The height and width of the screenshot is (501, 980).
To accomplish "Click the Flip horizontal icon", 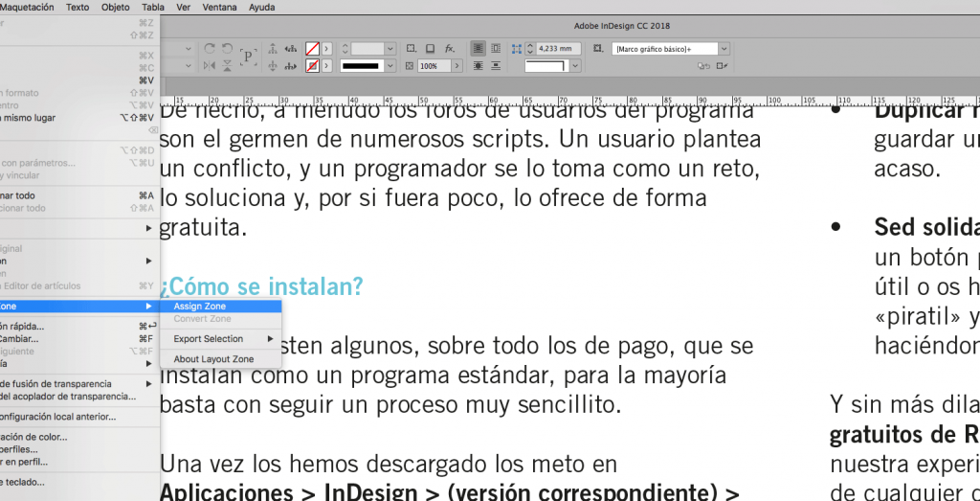I will [x=210, y=66].
